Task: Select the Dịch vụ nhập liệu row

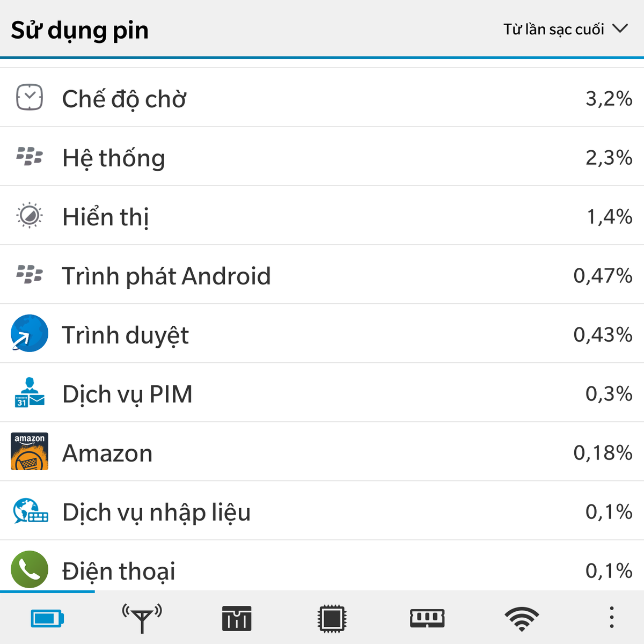Action: click(322, 511)
